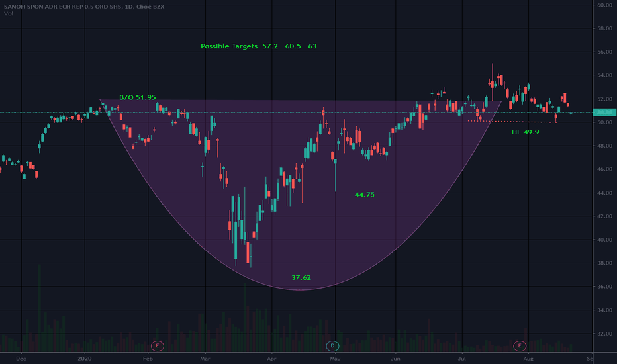
Task: Click the 32.00 price axis label
Action: pos(604,334)
